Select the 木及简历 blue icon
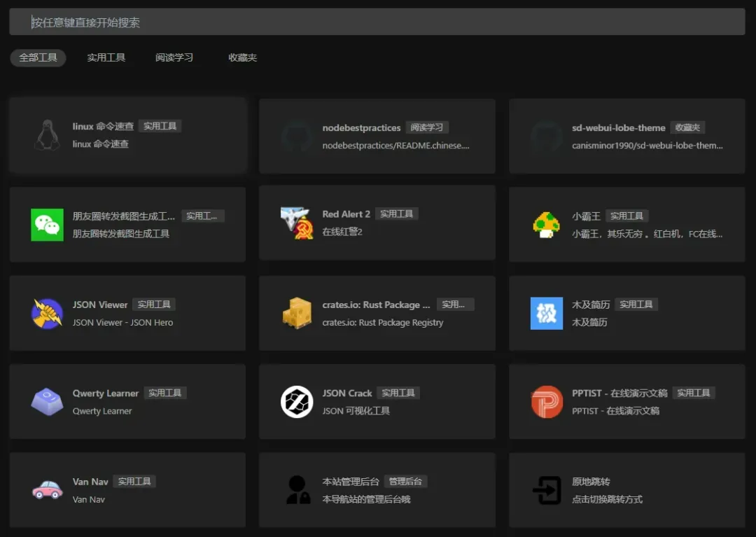 547,312
